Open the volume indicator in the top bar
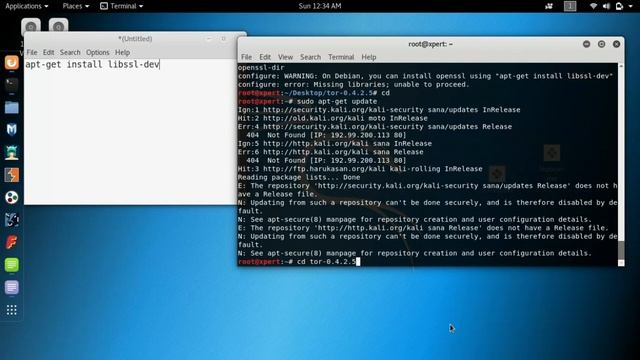Image resolution: width=640 pixels, height=360 pixels. tap(606, 6)
